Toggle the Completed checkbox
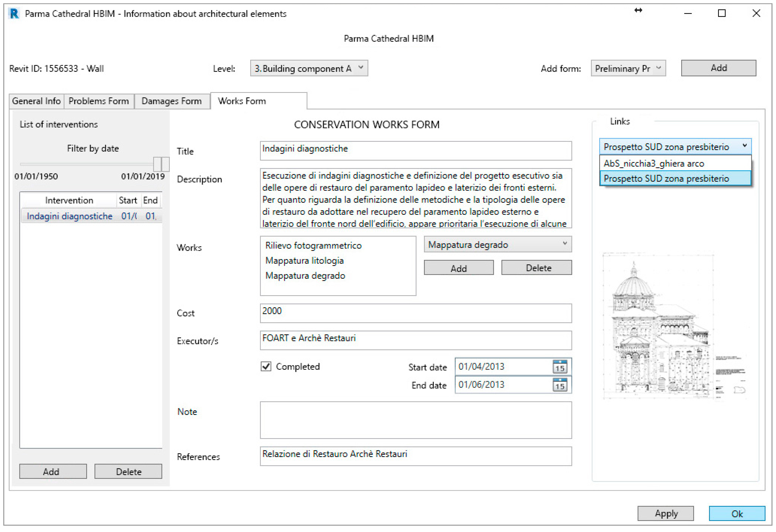The image size is (776, 532). pos(266,366)
